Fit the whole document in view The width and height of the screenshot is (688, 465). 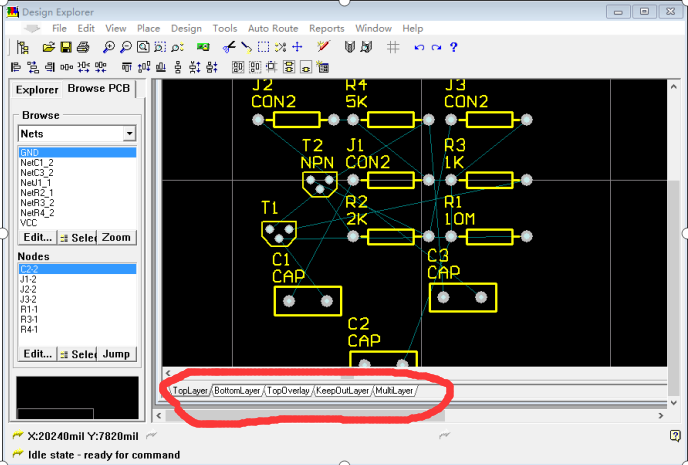click(x=143, y=47)
